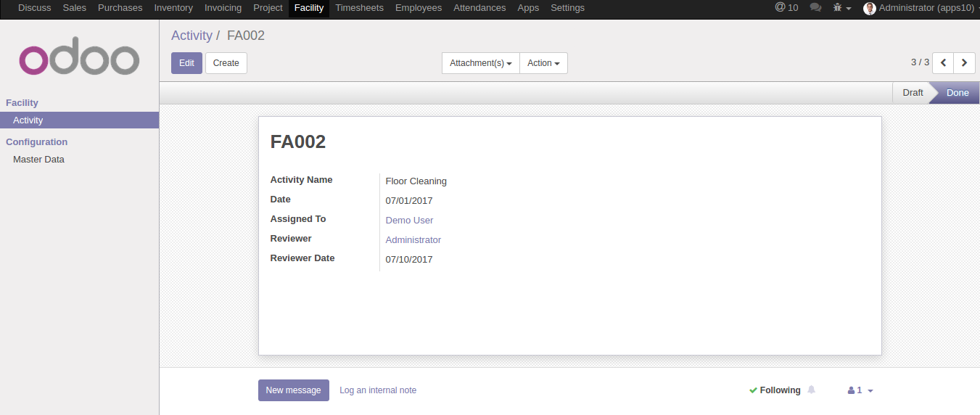Open the conversations chat bubble icon

(x=815, y=8)
